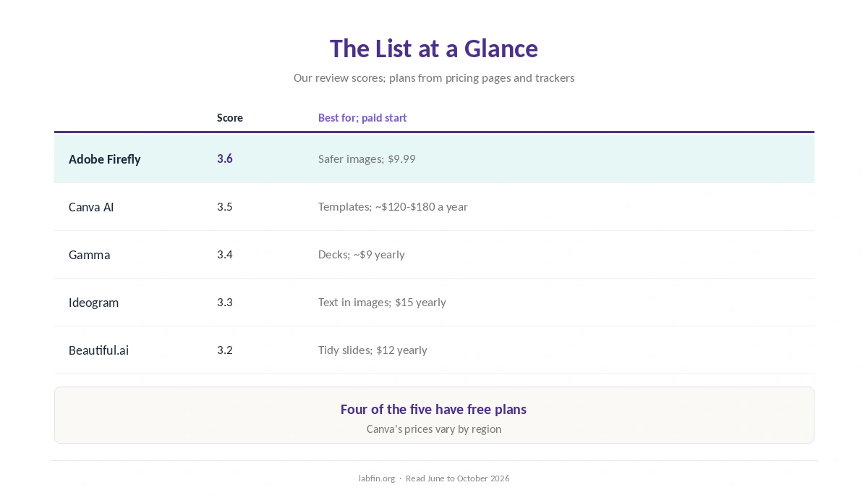The width and height of the screenshot is (868, 498).
Task: Click the title 'The List at a Glance'
Action: [x=434, y=48]
